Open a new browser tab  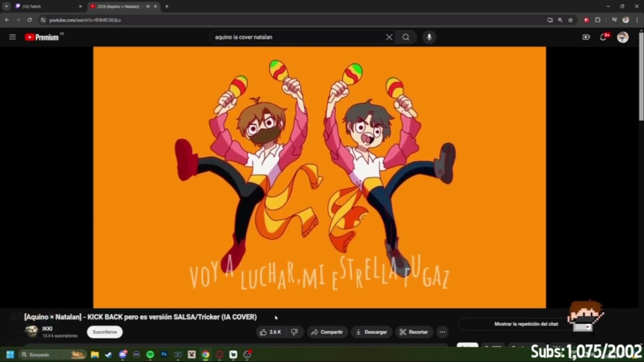click(x=167, y=7)
